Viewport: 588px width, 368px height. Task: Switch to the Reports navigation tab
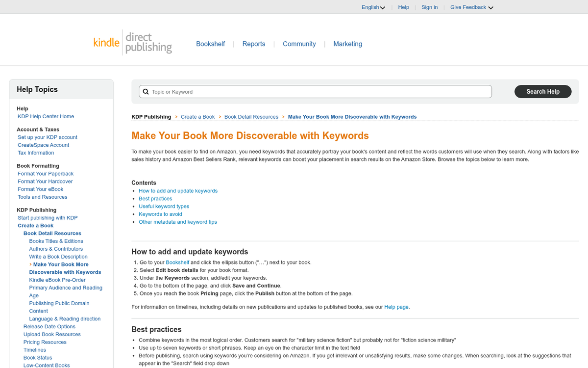coord(254,44)
